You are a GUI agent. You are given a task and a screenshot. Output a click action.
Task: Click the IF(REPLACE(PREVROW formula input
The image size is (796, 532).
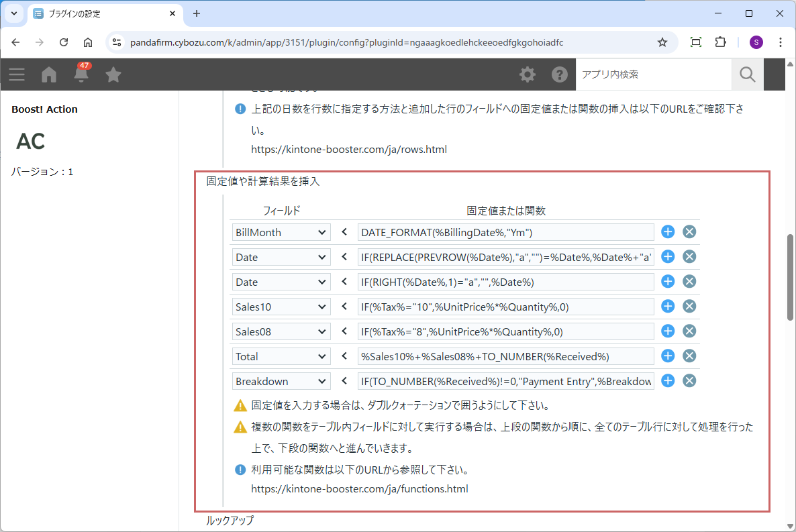505,258
